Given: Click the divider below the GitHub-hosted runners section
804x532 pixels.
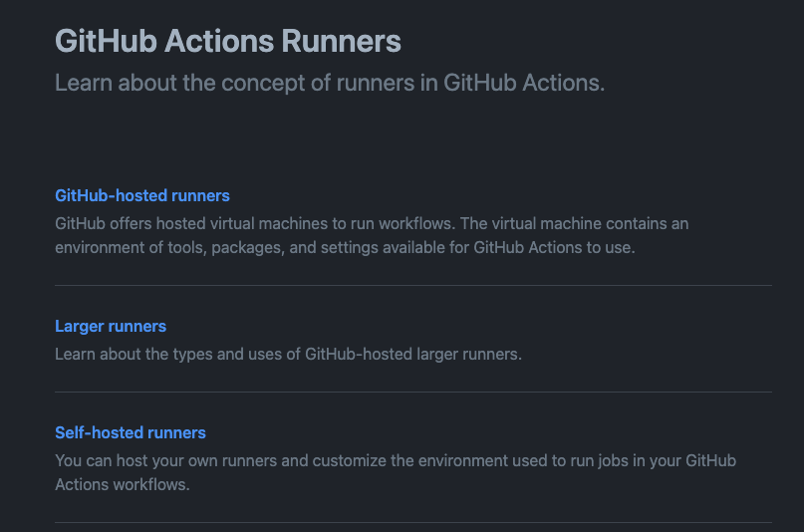Looking at the screenshot, I should 413,286.
